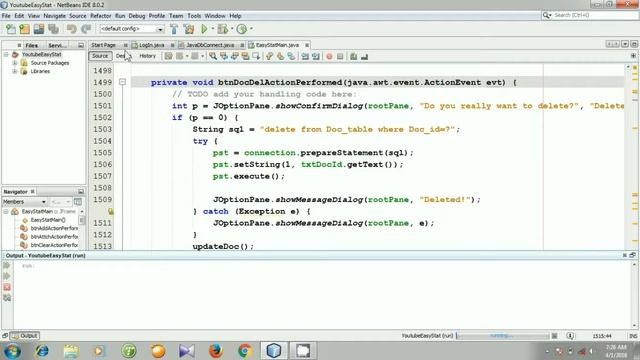Click the Comment editor toolbar icon
Image resolution: width=640 pixels, height=360 pixels.
coord(353,56)
